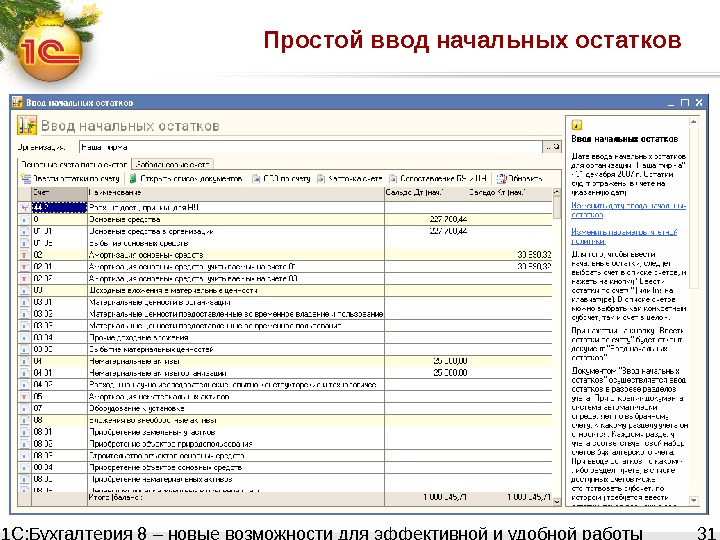Click the 'Ввести остатки по счету' toolbar icon
This screenshot has height=540, width=720.
[25, 179]
